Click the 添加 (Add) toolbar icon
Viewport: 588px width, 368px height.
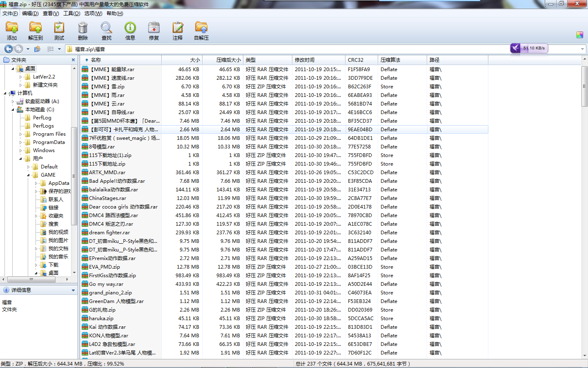(x=12, y=31)
